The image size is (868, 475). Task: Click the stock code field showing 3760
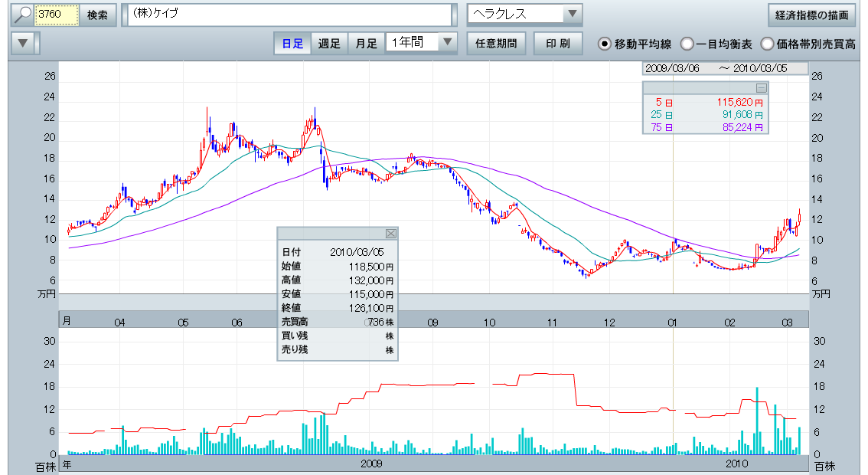tap(58, 15)
